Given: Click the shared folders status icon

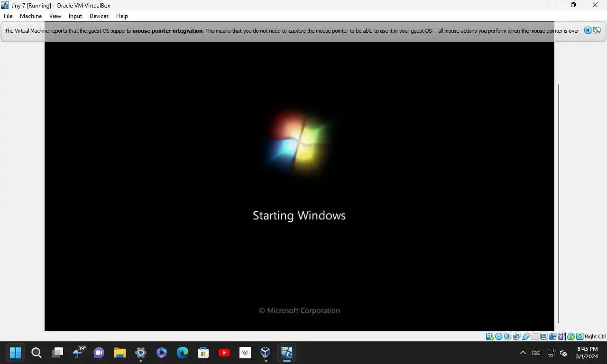Looking at the screenshot, I should pos(535,337).
